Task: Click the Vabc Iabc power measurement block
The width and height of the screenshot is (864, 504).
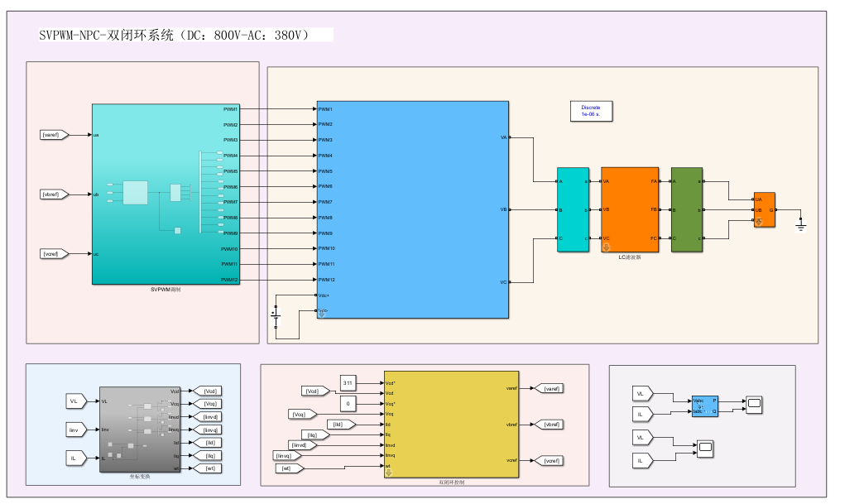Action: tap(705, 406)
